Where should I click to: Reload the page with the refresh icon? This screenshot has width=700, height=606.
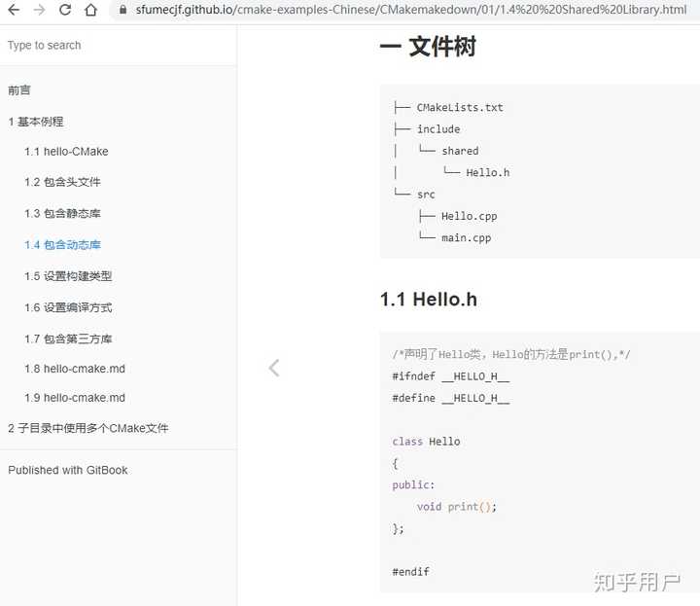[x=65, y=10]
